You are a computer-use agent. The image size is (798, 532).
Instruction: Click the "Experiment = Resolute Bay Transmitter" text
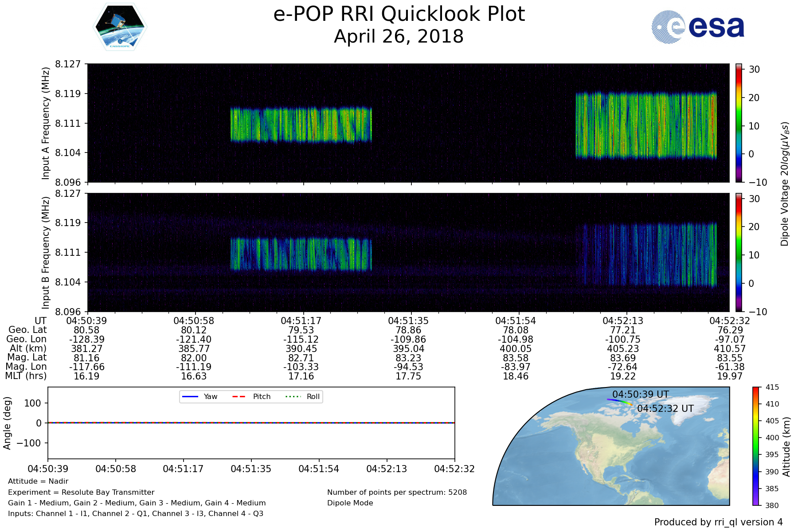[81, 492]
